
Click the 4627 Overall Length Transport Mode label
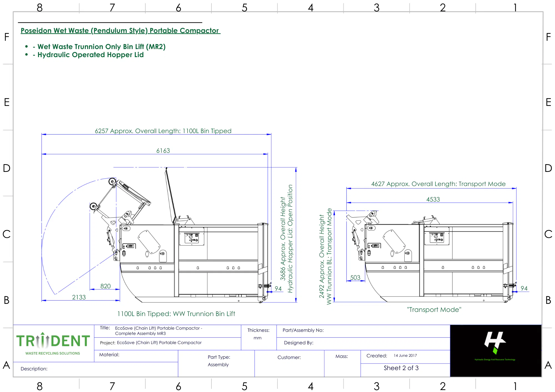click(438, 184)
